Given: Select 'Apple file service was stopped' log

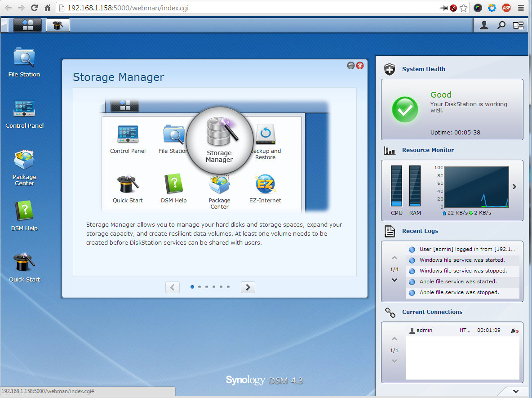Looking at the screenshot, I should coord(462,293).
